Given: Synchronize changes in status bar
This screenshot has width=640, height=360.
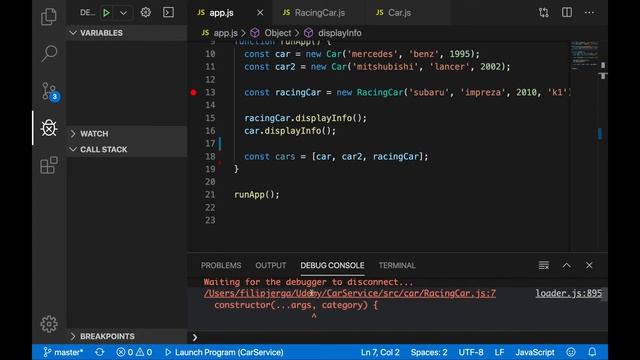Looking at the screenshot, I should click(100, 352).
